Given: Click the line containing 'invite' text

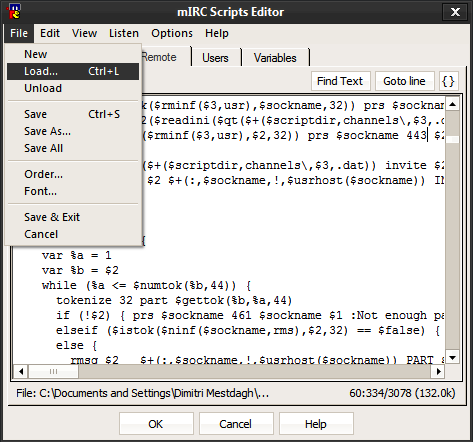Looking at the screenshot, I should 293,166.
